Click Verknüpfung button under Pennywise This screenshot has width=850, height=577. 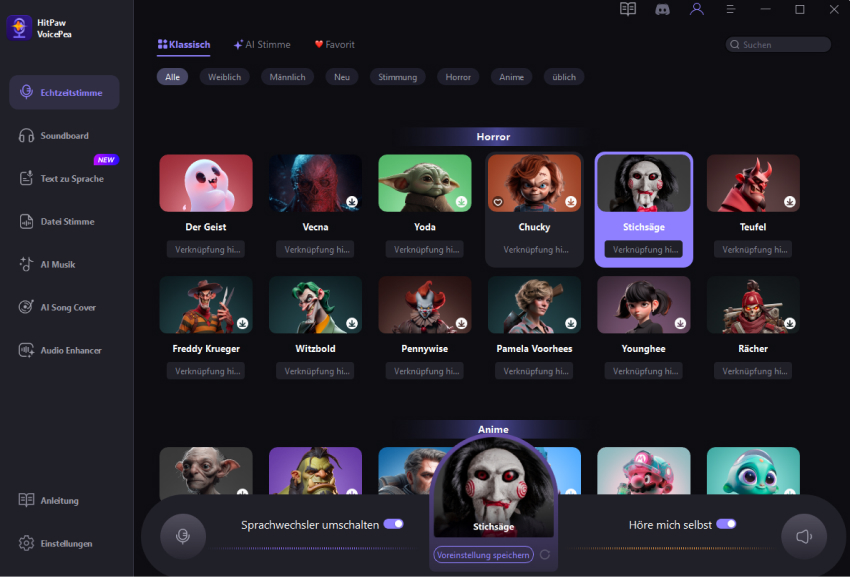tap(424, 371)
